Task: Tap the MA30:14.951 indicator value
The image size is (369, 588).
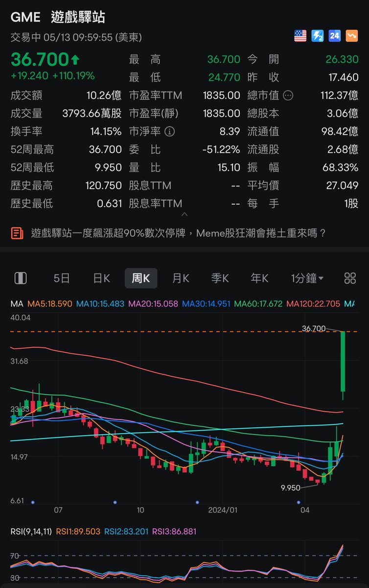Action: pos(206,304)
